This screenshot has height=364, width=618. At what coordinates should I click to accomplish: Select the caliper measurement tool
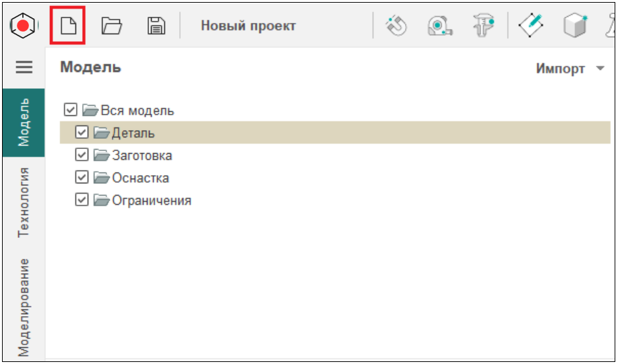[x=483, y=26]
